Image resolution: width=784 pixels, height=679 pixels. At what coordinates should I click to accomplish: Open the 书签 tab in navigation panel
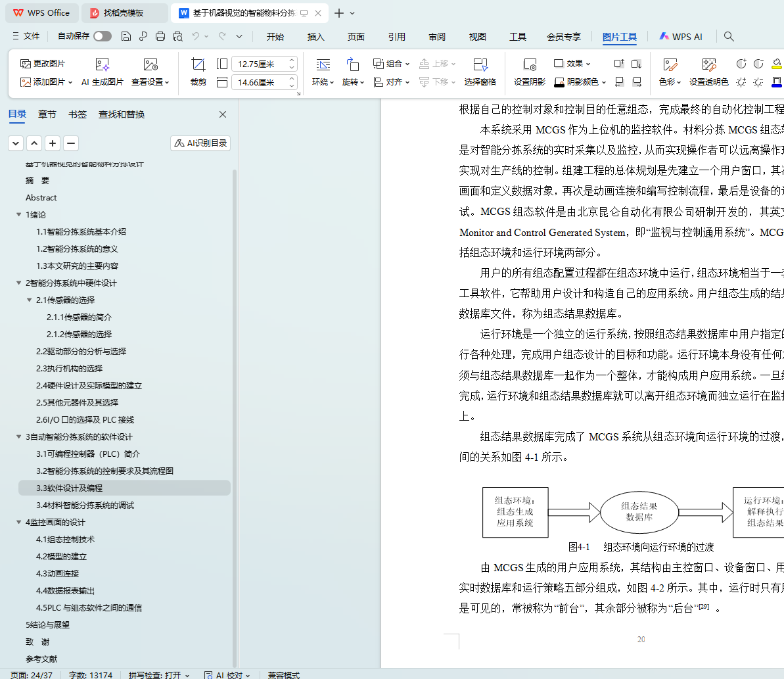(78, 114)
